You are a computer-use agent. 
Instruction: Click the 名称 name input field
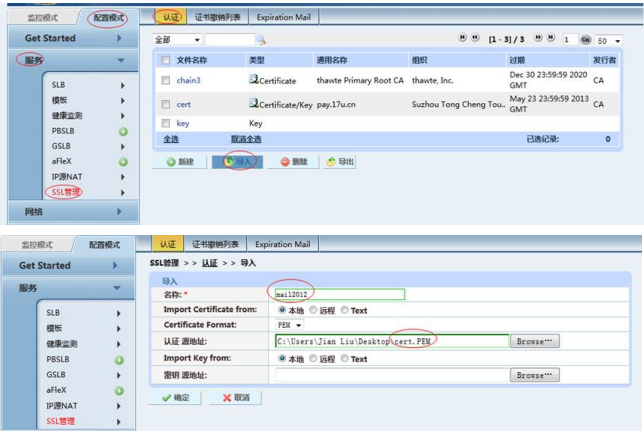click(340, 294)
